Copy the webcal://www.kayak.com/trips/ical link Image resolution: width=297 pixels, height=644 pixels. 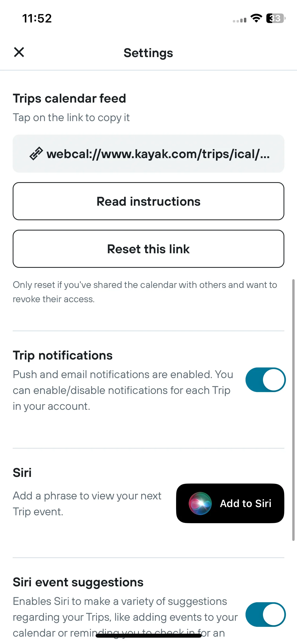148,154
